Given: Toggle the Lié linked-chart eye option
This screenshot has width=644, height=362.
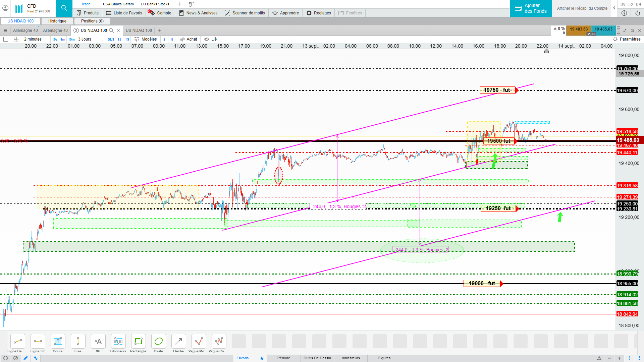Looking at the screenshot, I should tap(211, 39).
